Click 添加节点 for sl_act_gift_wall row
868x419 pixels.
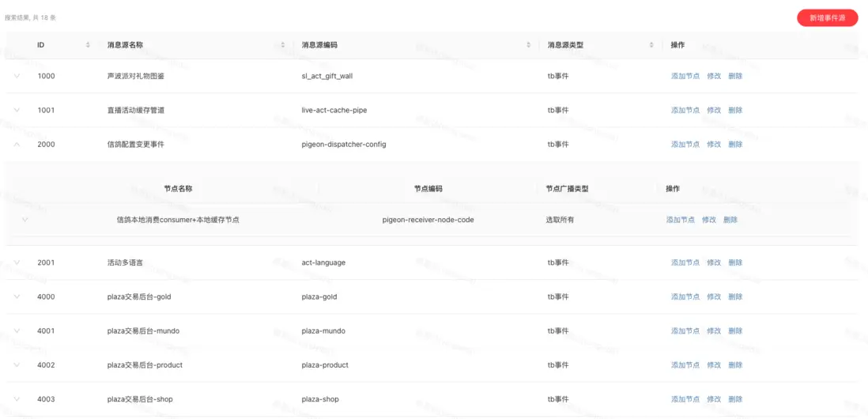[x=685, y=76]
